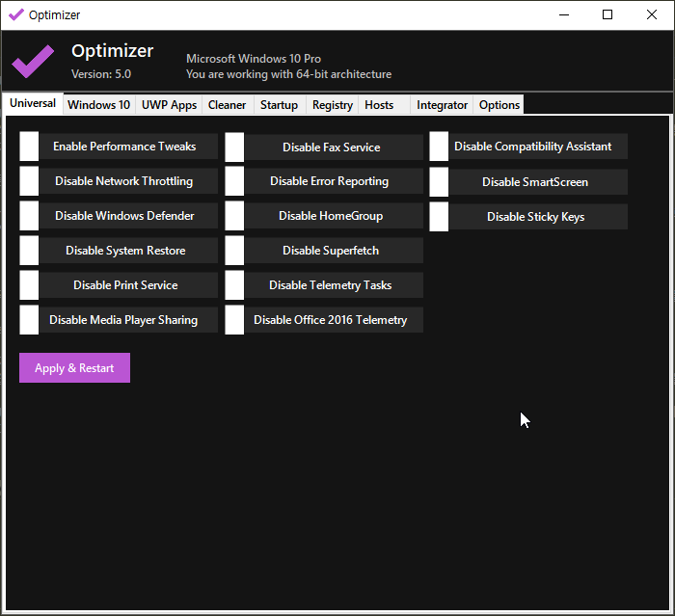Click the large purple Optimizer checkmark logo
675x616 pixels.
33,61
